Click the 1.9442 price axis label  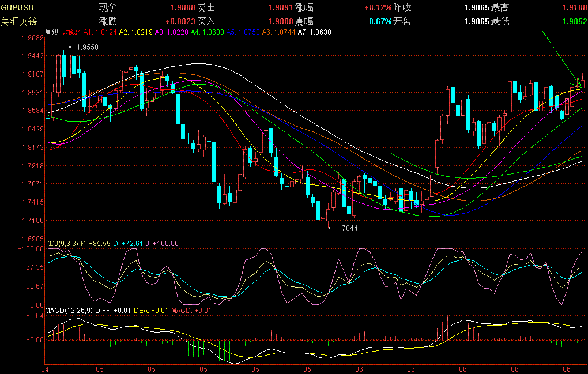pyautogui.click(x=33, y=56)
